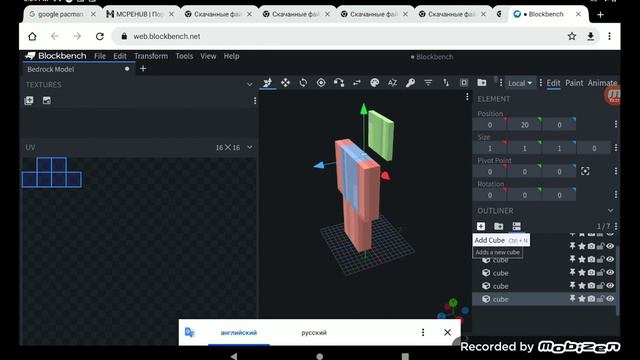640x360 pixels.
Task: Go to browser home with the house icon
Action: [x=32, y=36]
